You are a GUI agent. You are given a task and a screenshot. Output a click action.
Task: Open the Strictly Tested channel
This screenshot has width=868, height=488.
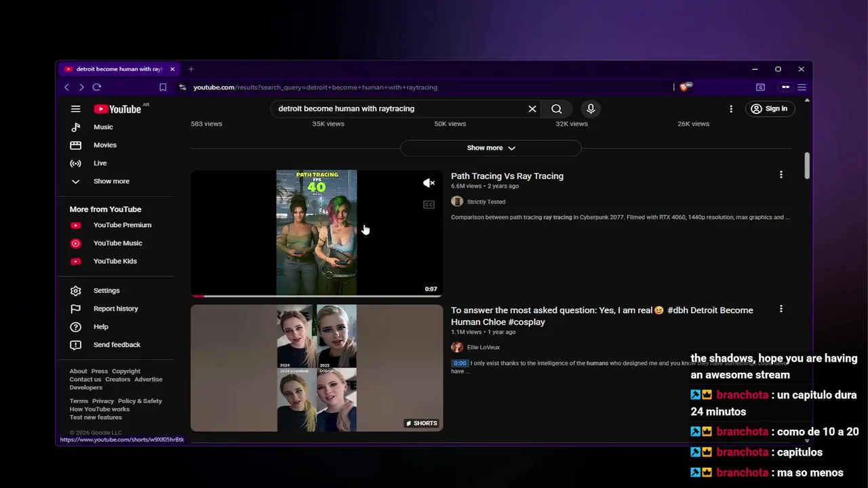(x=486, y=202)
